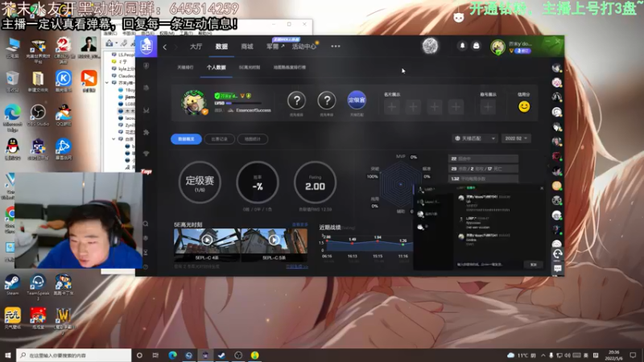644x362 pixels.
Task: Click the send button in chat popup
Action: point(533,265)
